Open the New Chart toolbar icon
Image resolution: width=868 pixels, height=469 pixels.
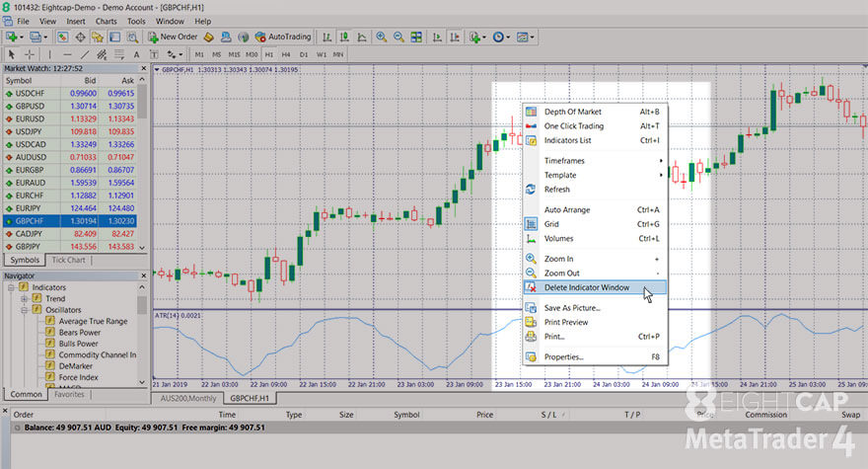[11, 38]
